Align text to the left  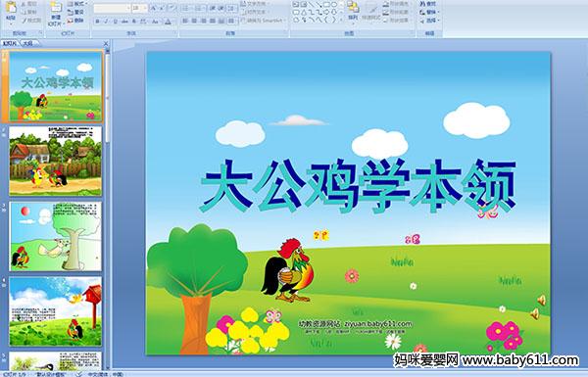pos(185,21)
